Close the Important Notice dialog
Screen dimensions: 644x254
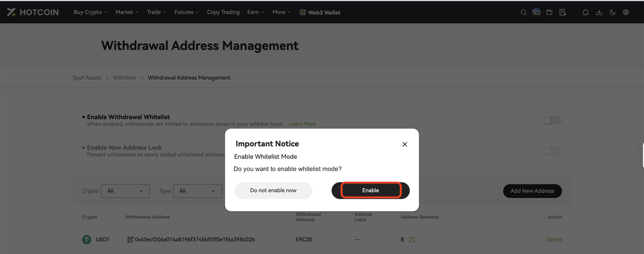pyautogui.click(x=405, y=144)
